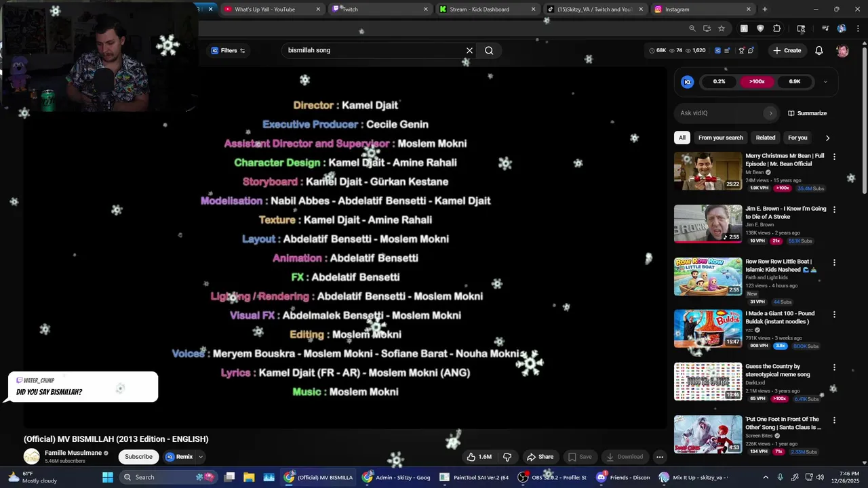Viewport: 868px width, 488px height.
Task: Click the vidIQ checklist icon in header
Action: click(x=727, y=51)
